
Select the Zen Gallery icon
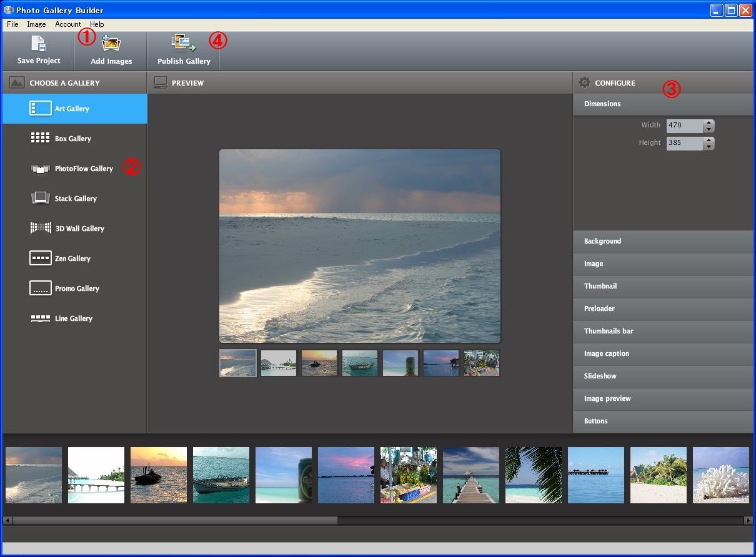[41, 258]
